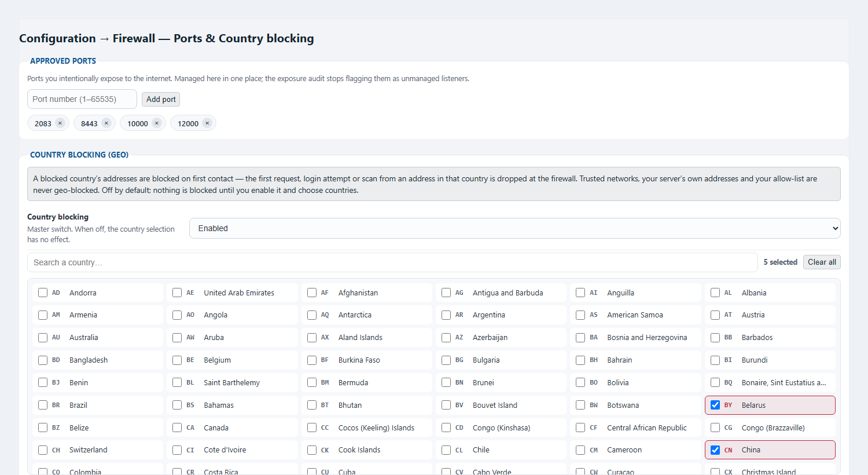The image size is (868, 475).
Task: Tick the Anguilla checkbox
Action: (580, 293)
